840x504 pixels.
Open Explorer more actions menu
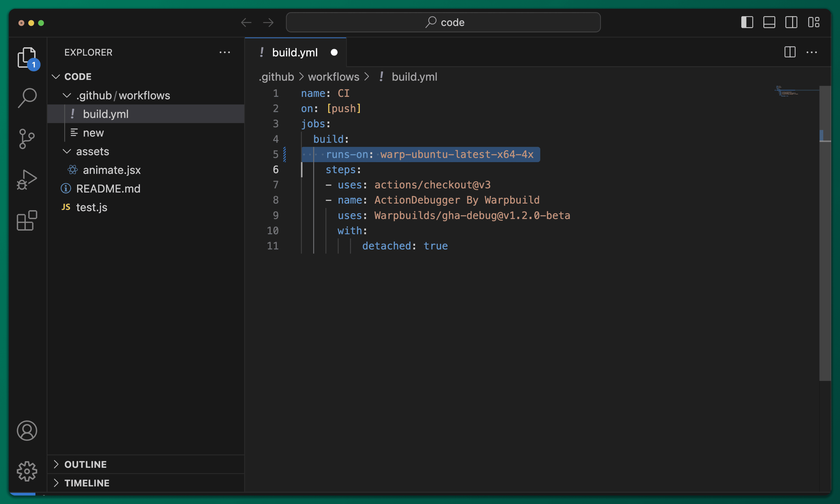(x=225, y=52)
